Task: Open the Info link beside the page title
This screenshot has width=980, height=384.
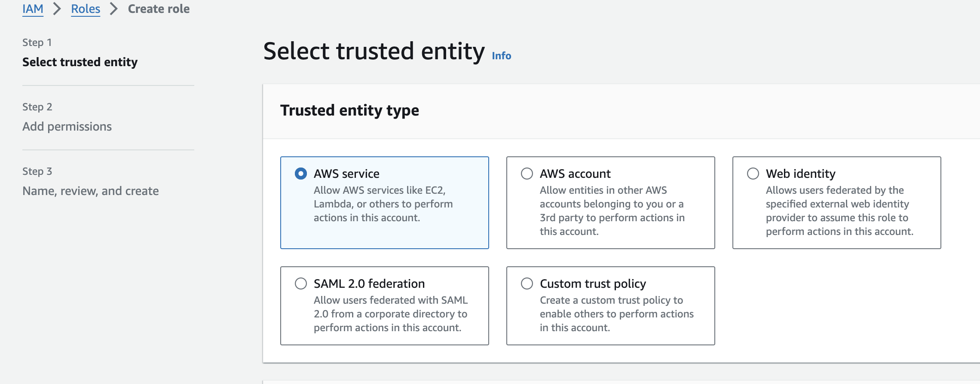Action: [501, 56]
